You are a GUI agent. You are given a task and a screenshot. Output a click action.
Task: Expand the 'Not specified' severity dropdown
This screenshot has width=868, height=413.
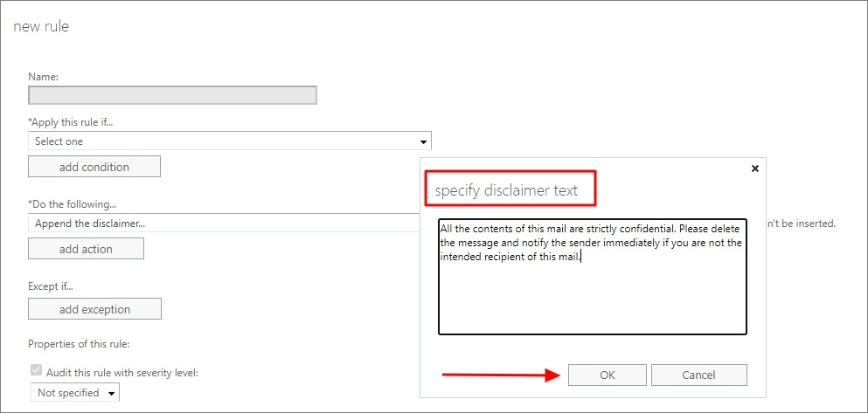click(x=75, y=393)
